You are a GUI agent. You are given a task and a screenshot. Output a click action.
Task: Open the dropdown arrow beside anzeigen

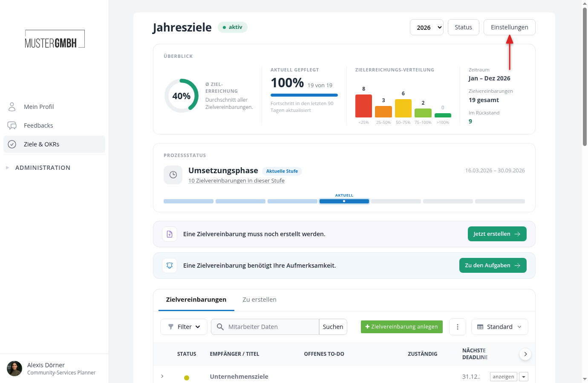coord(524,377)
